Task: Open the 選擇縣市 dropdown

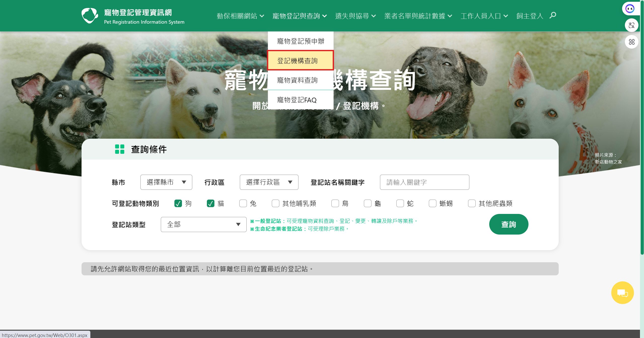Action: pos(166,182)
